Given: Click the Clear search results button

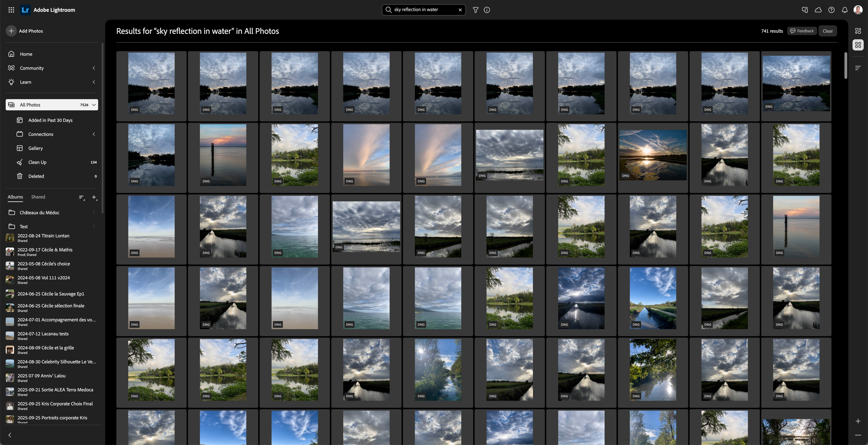Looking at the screenshot, I should [827, 31].
